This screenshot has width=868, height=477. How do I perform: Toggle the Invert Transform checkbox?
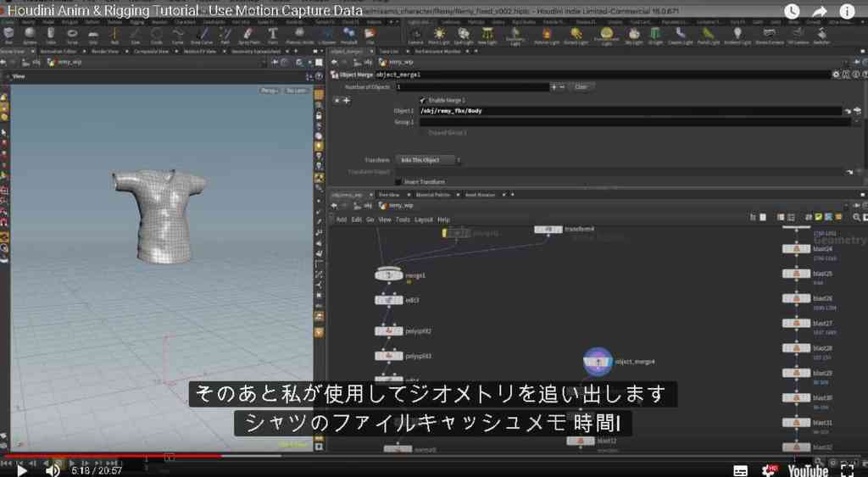398,181
